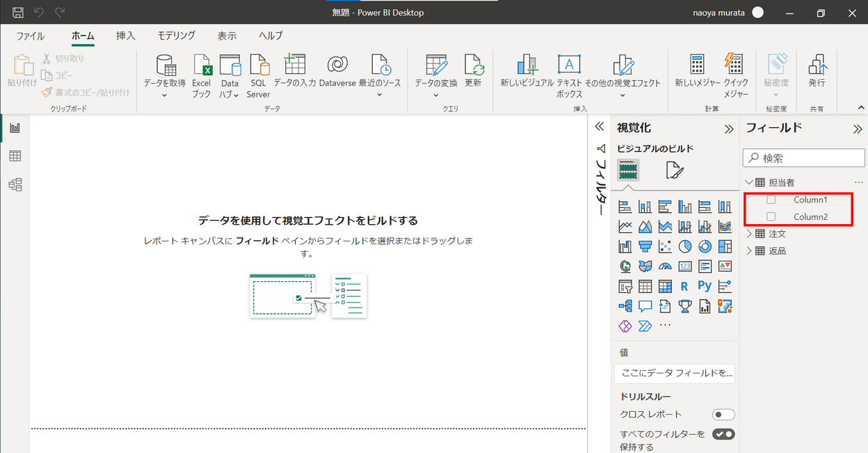Select the funnel chart visual

[x=645, y=247]
